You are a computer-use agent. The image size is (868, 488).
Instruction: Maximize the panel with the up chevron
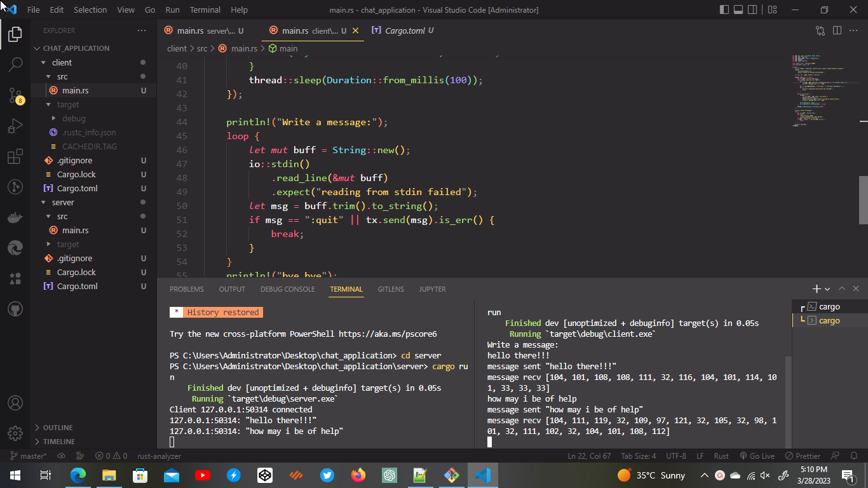(842, 288)
